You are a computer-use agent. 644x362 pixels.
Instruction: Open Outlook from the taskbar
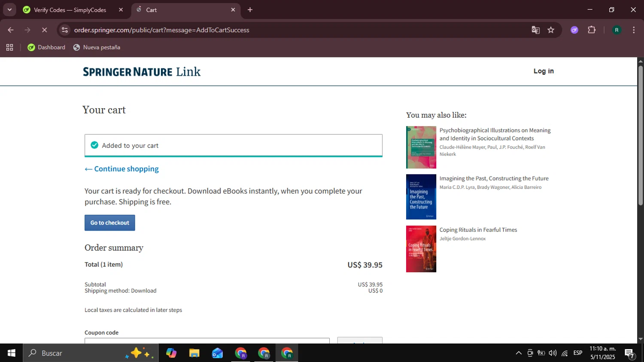click(218, 353)
